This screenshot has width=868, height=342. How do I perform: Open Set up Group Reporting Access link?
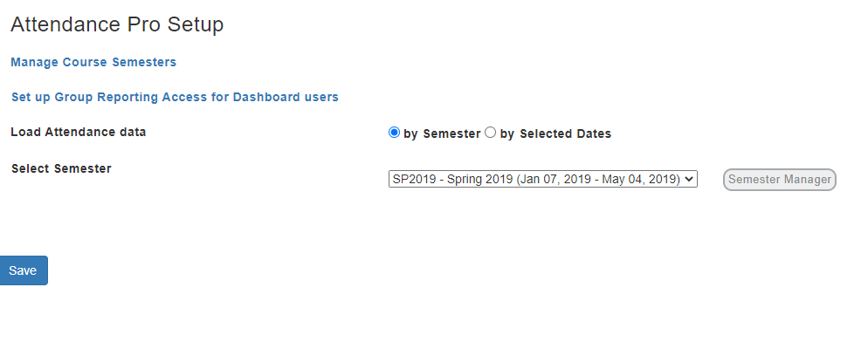[175, 97]
